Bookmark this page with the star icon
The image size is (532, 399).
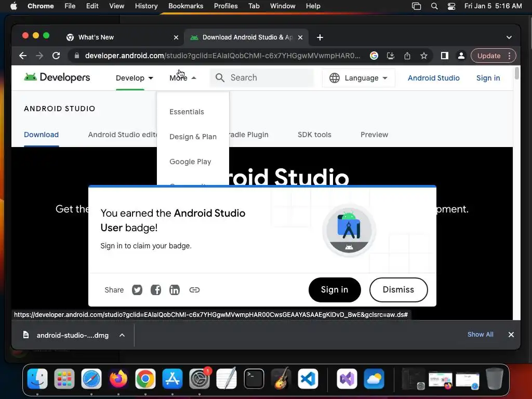(424, 56)
